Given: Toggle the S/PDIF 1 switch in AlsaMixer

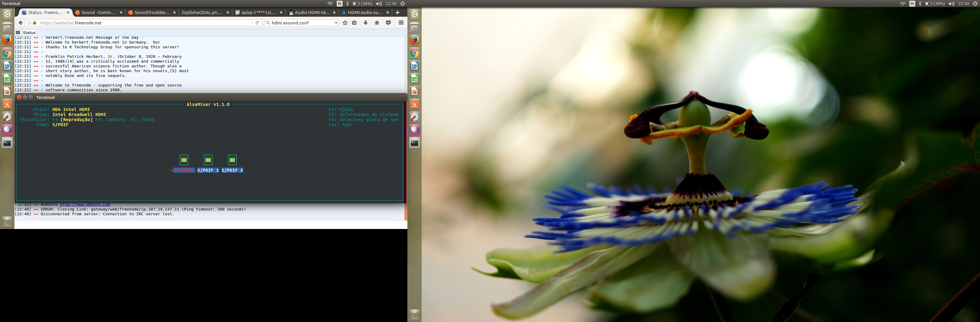Looking at the screenshot, I should 208,160.
